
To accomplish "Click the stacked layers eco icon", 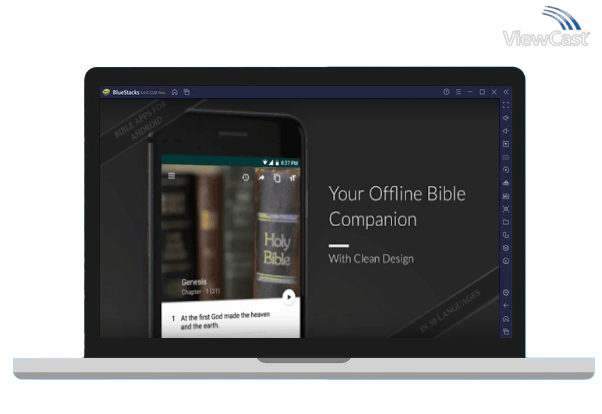I will coord(506,248).
